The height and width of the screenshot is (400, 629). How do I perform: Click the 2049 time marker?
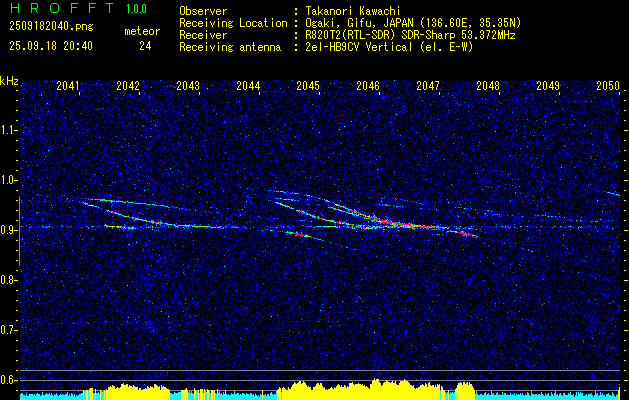click(x=548, y=86)
